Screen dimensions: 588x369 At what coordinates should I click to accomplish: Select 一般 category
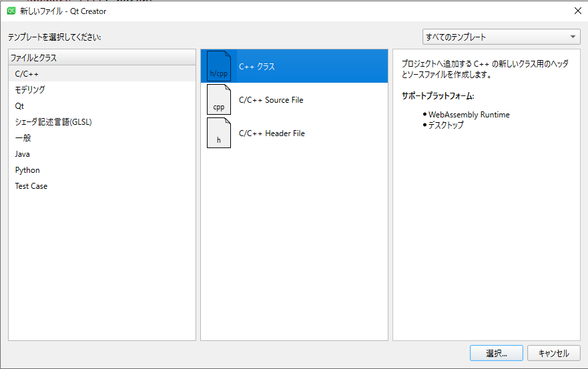[23, 138]
